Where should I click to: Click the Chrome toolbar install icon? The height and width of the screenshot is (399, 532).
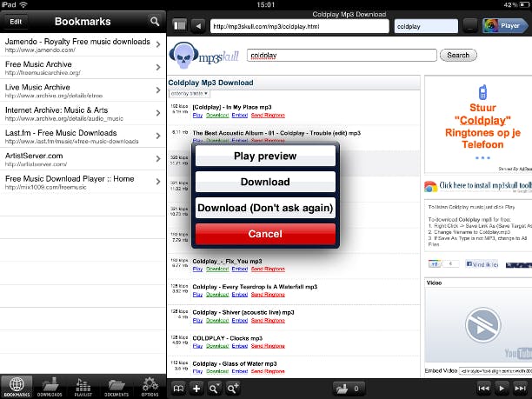tap(430, 187)
